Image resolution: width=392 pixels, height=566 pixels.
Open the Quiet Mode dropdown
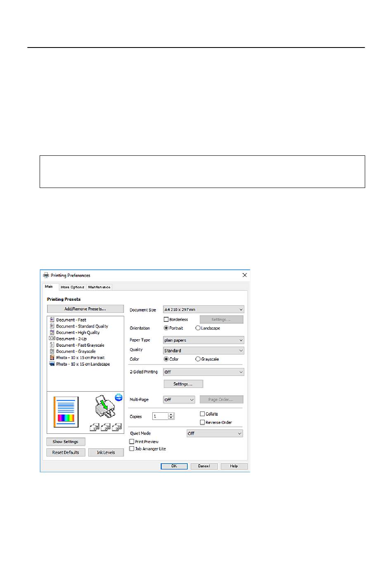click(215, 433)
